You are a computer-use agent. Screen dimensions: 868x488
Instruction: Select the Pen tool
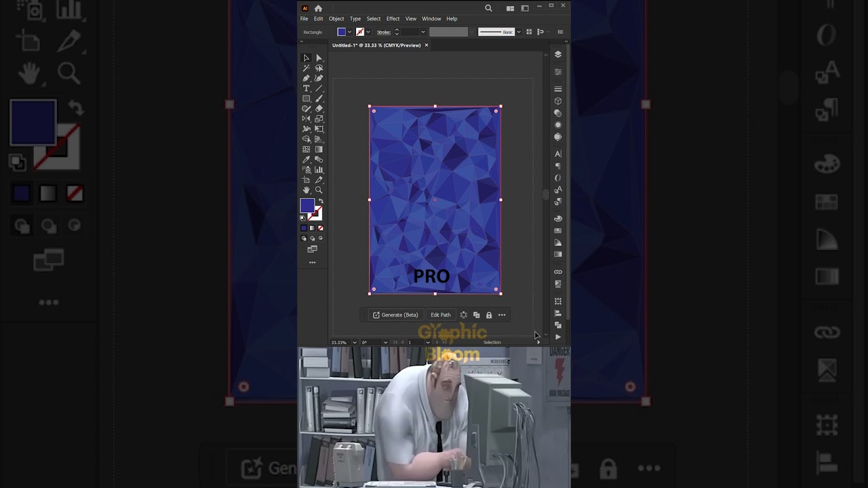306,78
